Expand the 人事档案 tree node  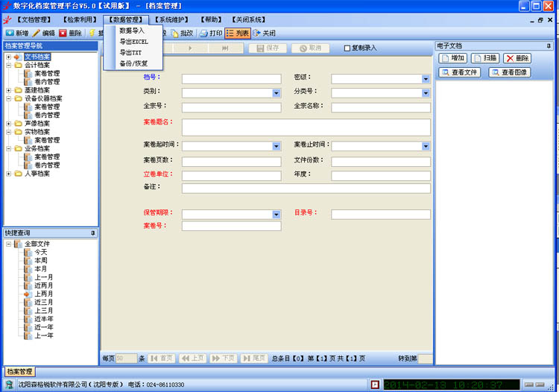point(8,174)
